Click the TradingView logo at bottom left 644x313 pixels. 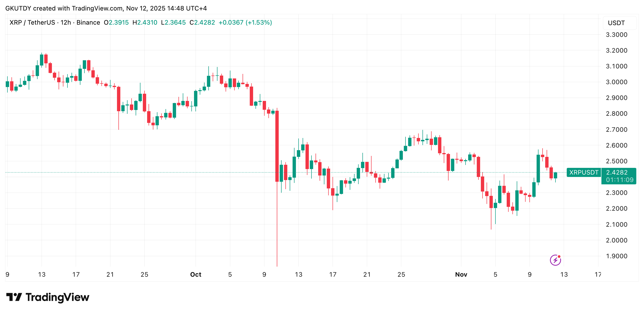coord(48,297)
